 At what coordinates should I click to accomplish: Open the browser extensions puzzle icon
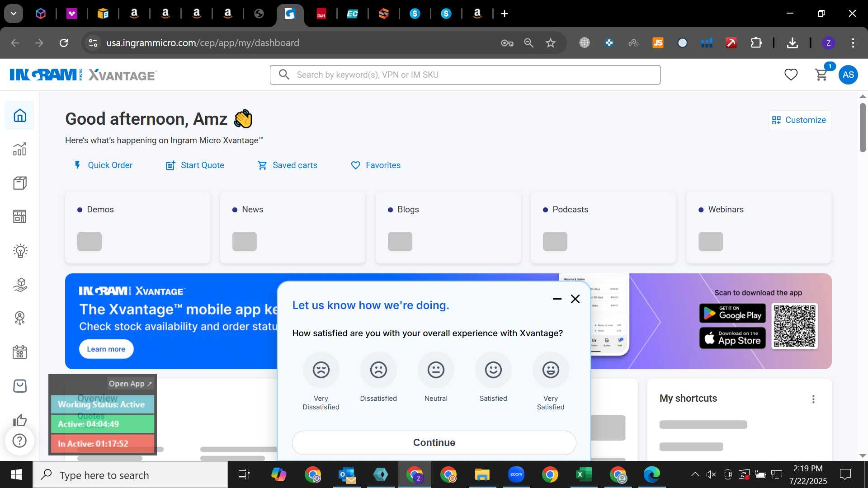pos(756,43)
